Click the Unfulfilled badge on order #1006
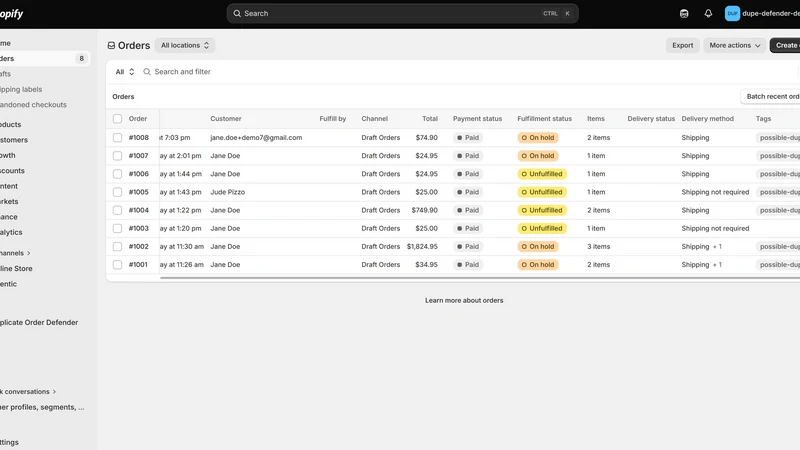This screenshot has height=450, width=800. pyautogui.click(x=542, y=174)
